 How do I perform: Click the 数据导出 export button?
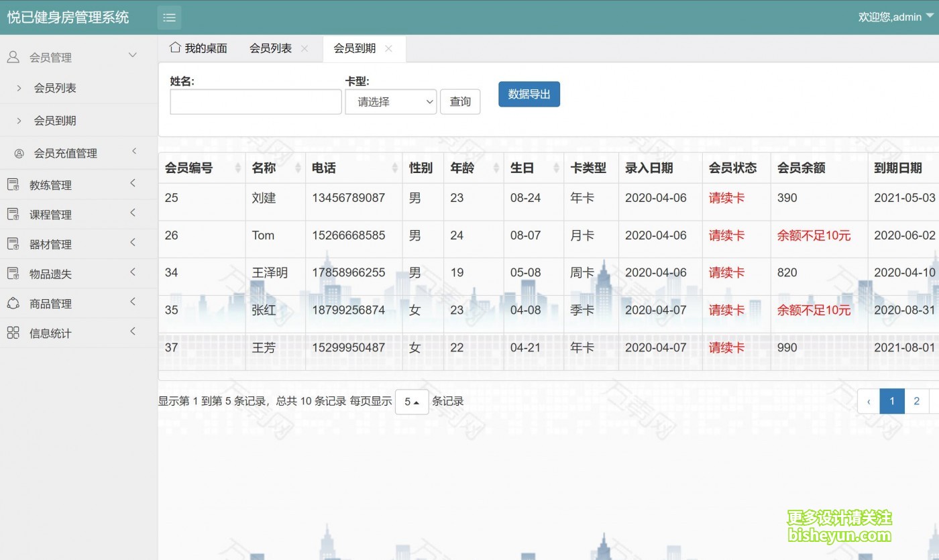coord(529,94)
